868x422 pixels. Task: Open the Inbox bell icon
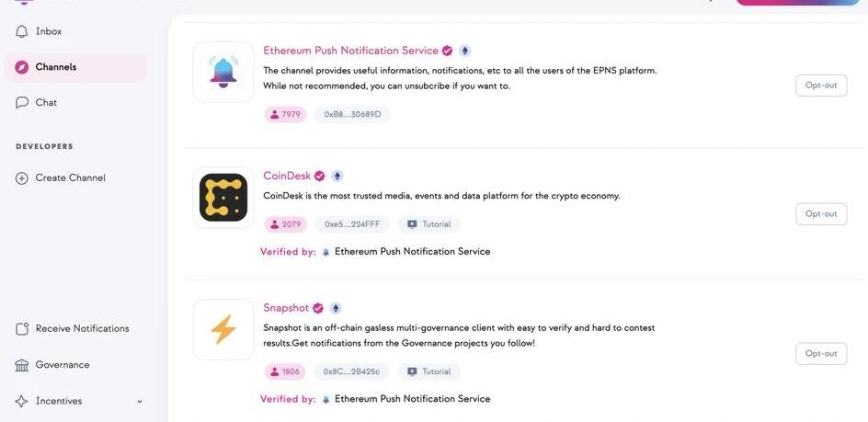22,31
